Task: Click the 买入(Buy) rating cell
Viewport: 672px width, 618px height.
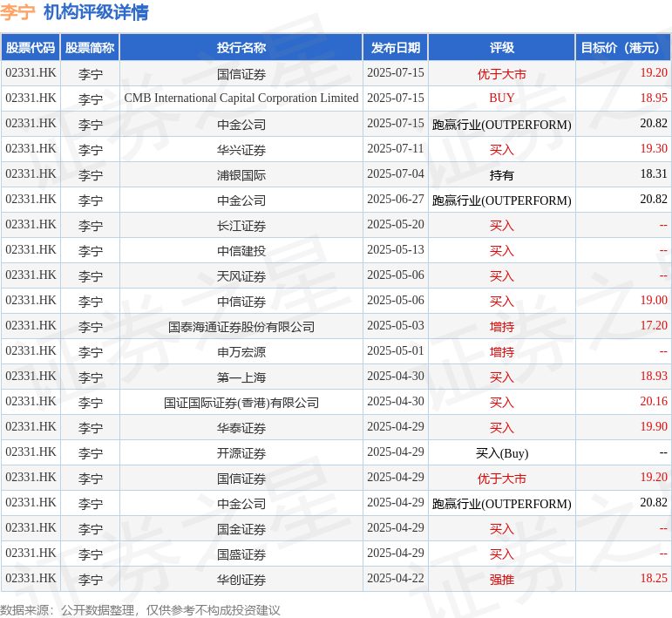Action: [x=502, y=453]
